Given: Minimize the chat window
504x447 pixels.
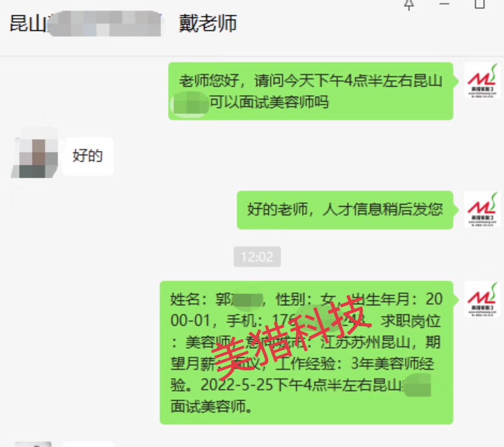Looking at the screenshot, I should point(444,4).
